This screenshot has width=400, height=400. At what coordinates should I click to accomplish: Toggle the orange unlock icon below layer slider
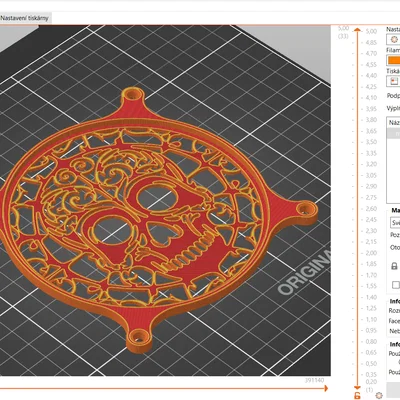click(x=358, y=396)
